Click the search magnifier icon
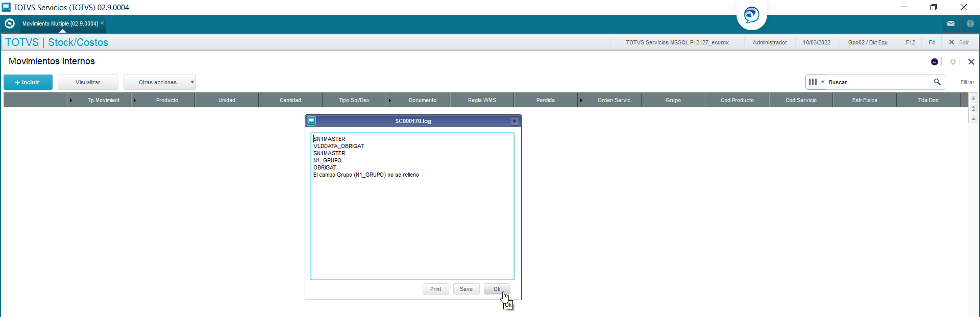 [x=937, y=82]
